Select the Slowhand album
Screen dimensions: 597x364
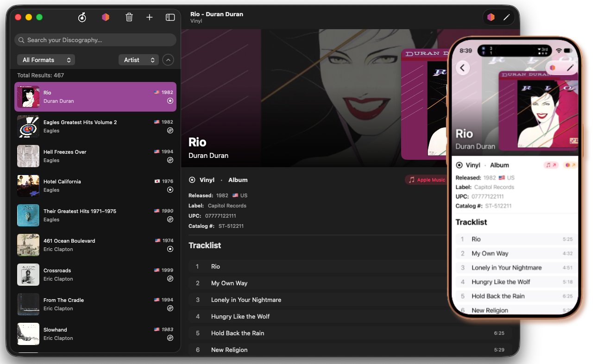(95, 334)
